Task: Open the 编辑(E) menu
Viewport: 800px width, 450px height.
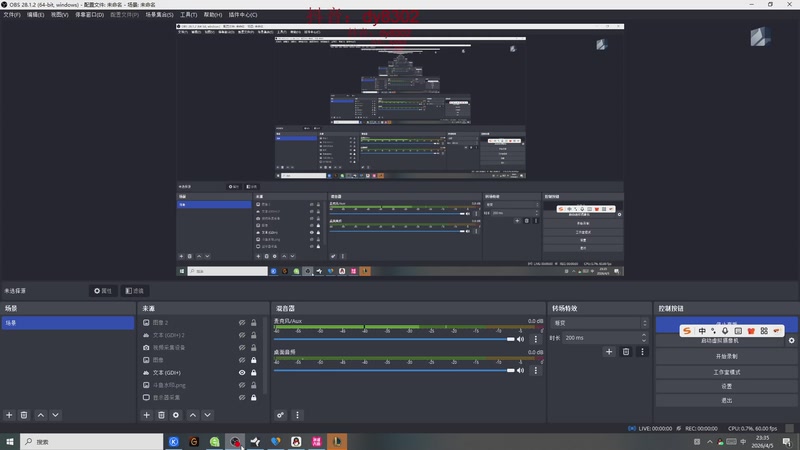Action: coord(35,15)
